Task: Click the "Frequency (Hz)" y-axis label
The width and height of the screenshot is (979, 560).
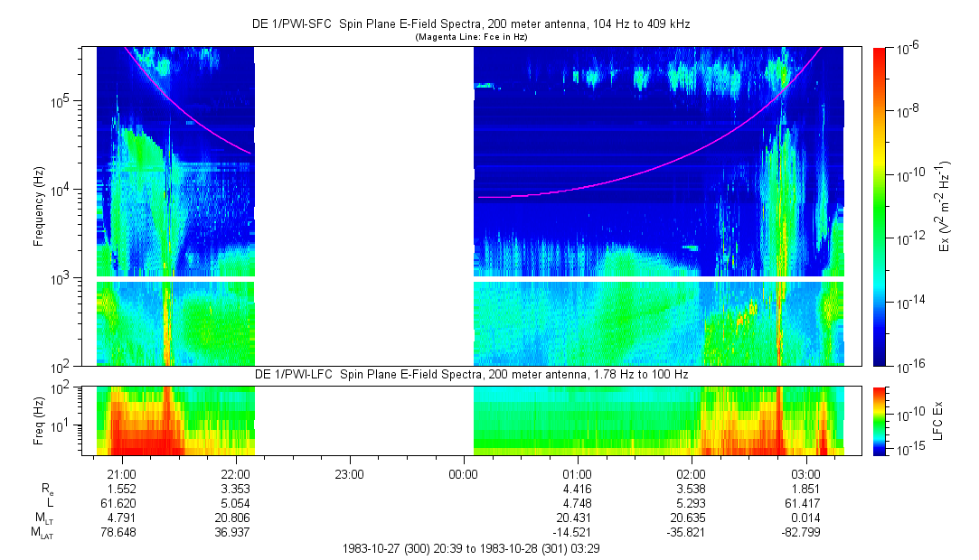Action: click(x=39, y=207)
